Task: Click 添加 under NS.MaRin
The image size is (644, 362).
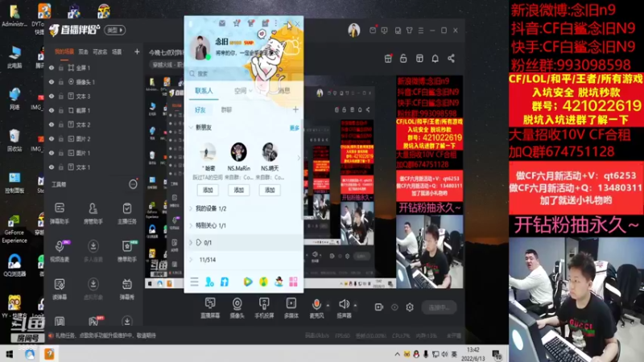Action: pos(238,190)
